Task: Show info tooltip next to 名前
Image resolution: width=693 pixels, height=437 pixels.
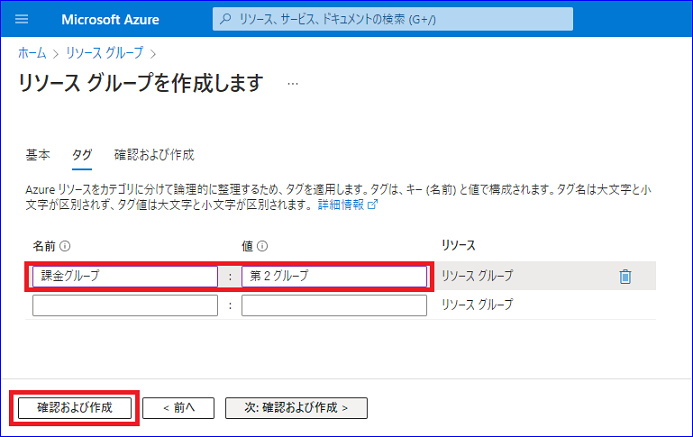Action: (65, 246)
